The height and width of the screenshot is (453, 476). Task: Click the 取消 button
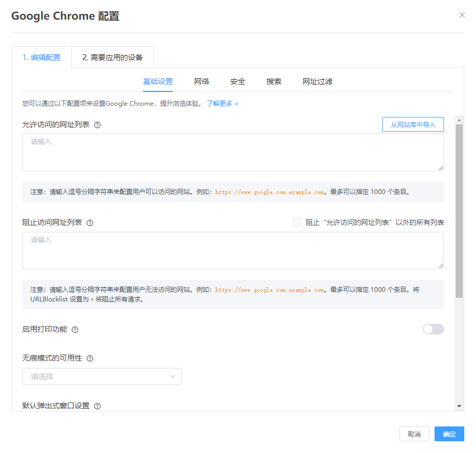click(x=414, y=434)
